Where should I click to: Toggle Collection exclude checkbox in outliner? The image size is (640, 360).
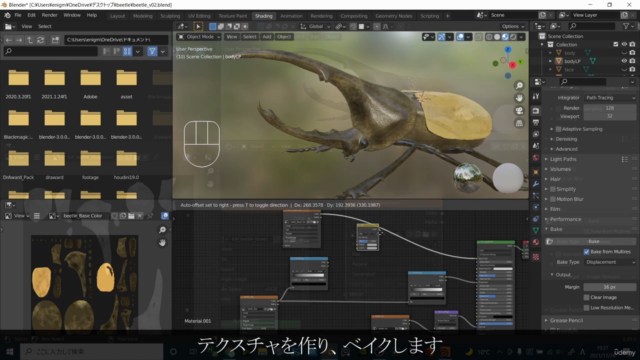[x=616, y=44]
